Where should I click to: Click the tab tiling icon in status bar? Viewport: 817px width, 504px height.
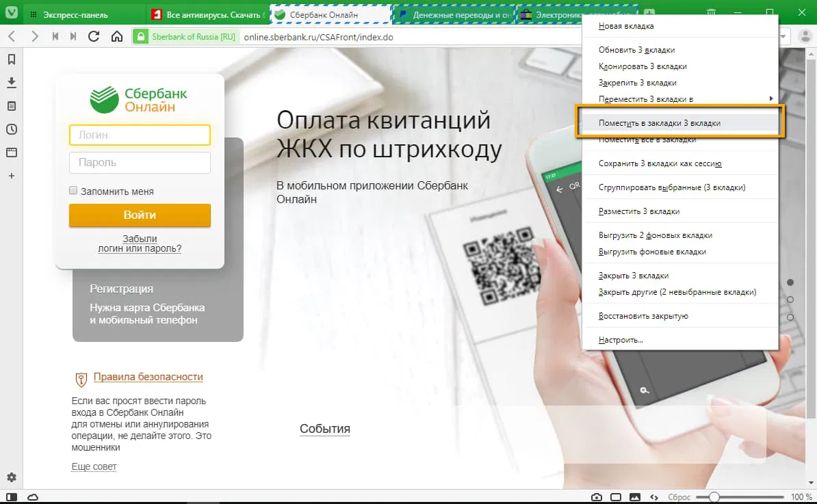click(616, 497)
